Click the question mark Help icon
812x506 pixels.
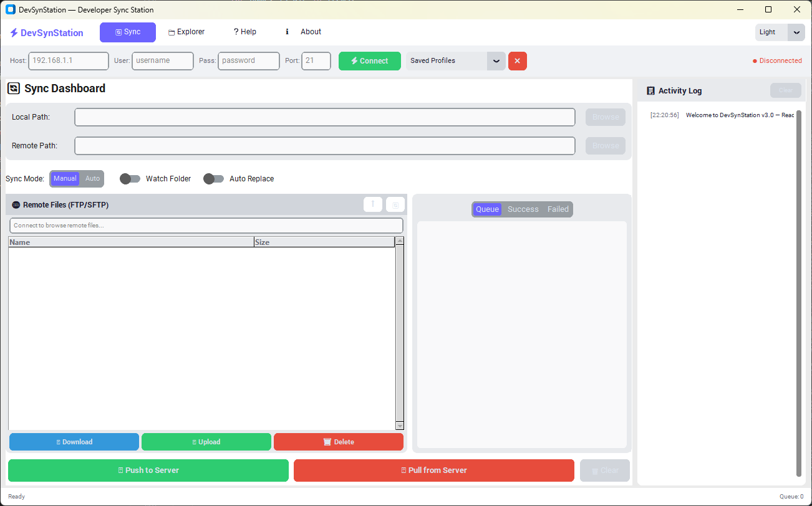coord(236,32)
